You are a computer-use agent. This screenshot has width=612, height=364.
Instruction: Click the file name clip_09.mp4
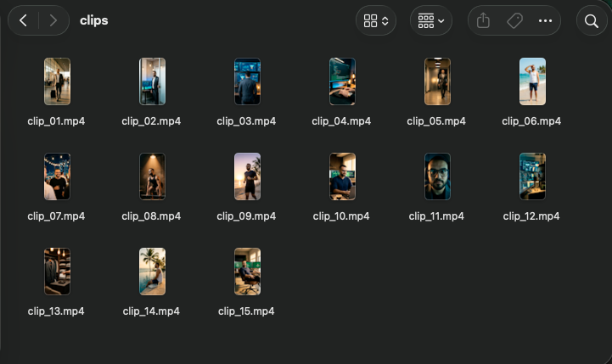246,216
